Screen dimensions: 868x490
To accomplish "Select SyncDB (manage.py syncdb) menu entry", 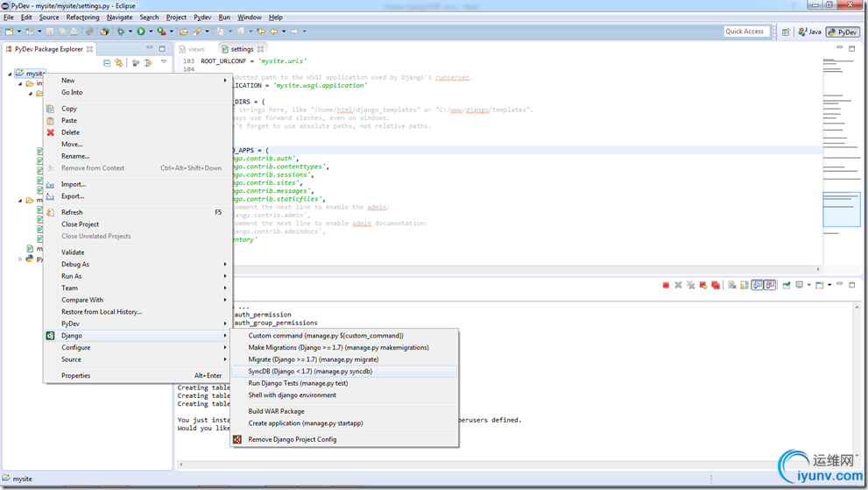I will point(343,372).
